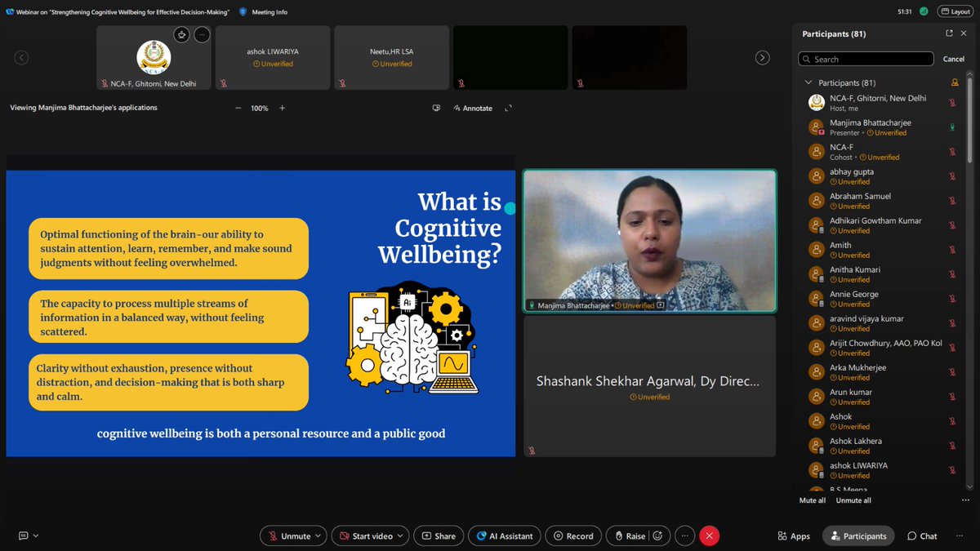This screenshot has height=551, width=980.
Task: Click mute icon for aravind vijaya kumar
Action: tap(951, 323)
